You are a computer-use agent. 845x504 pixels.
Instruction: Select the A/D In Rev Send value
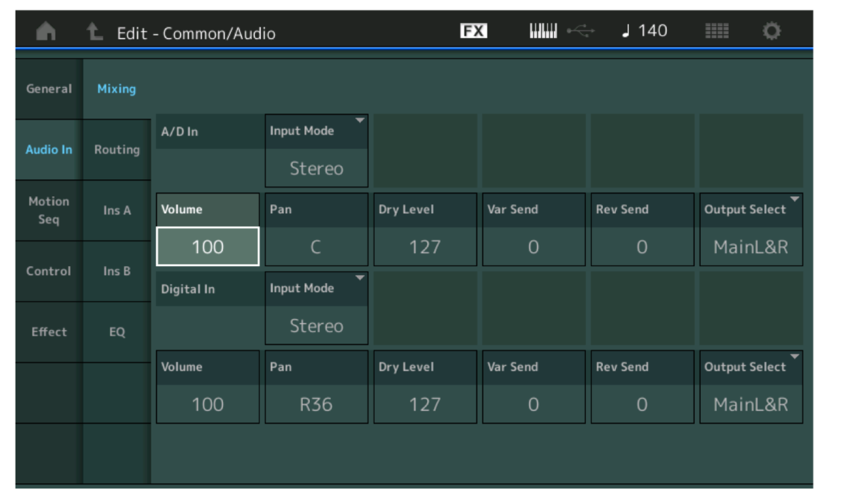pyautogui.click(x=643, y=246)
